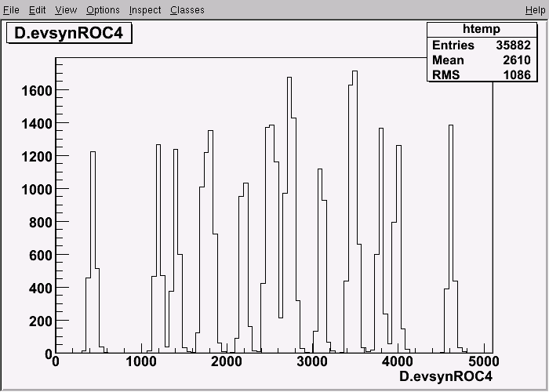Click the x-axis title D.evsynROC4
Screen dimensions: 549x392
coord(445,376)
